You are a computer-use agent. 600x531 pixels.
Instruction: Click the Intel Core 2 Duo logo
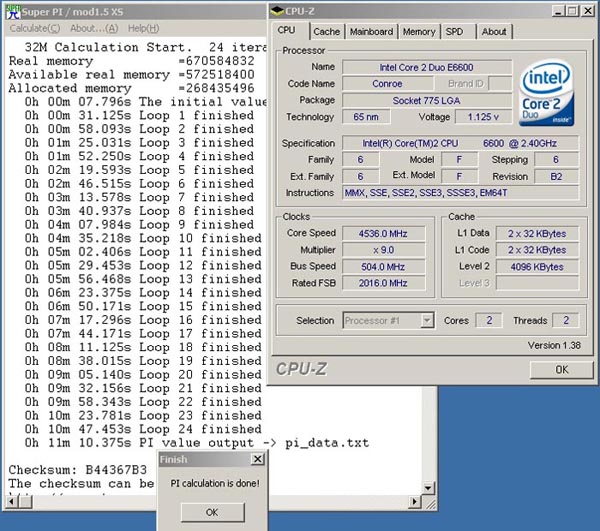point(547,93)
